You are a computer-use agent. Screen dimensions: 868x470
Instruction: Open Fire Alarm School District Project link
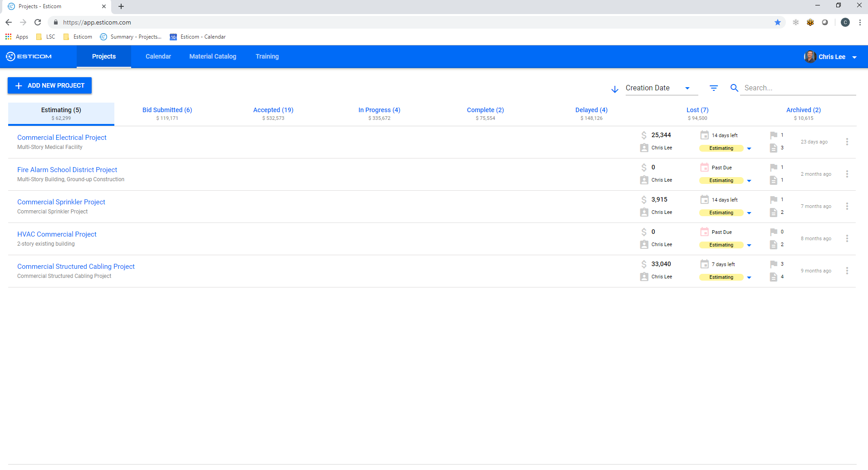[67, 170]
